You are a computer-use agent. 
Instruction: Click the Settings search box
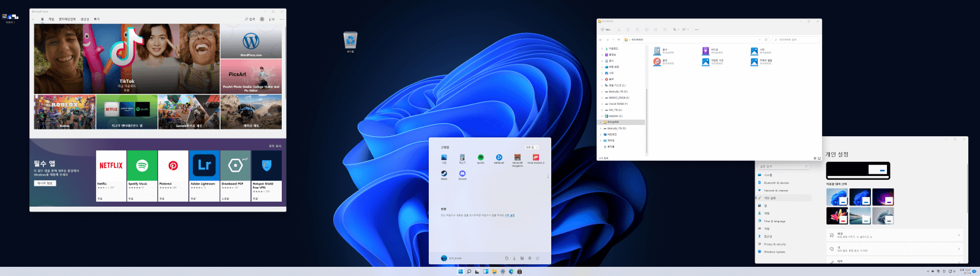pyautogui.click(x=783, y=166)
